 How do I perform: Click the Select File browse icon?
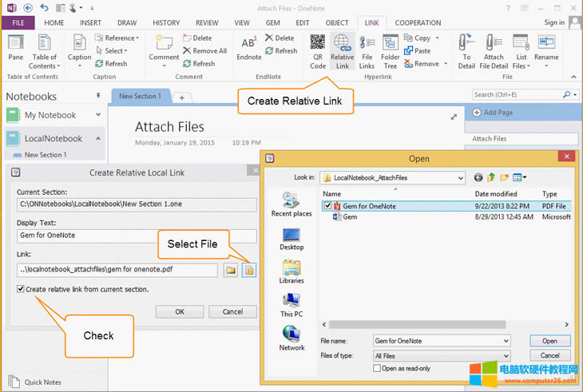(248, 271)
